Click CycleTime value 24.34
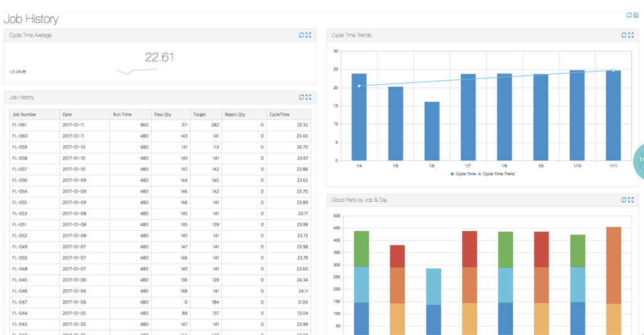This screenshot has height=335, width=644. (x=303, y=280)
